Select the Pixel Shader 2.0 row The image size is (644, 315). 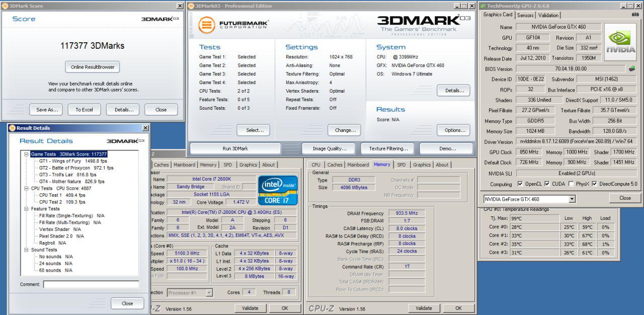(x=61, y=236)
